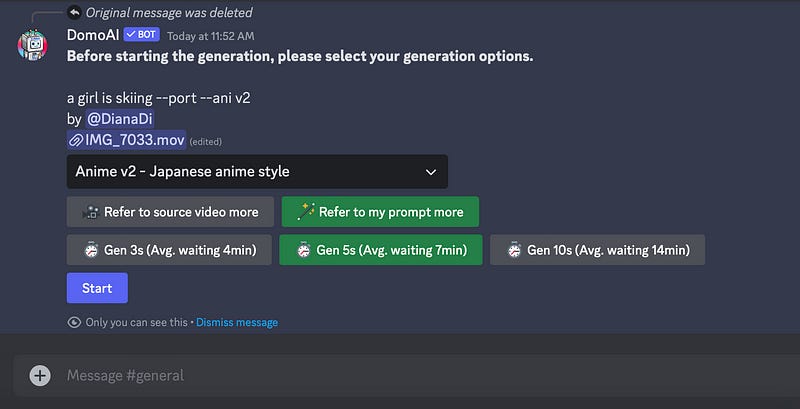Click the Start button
This screenshot has width=800, height=409.
pos(97,288)
